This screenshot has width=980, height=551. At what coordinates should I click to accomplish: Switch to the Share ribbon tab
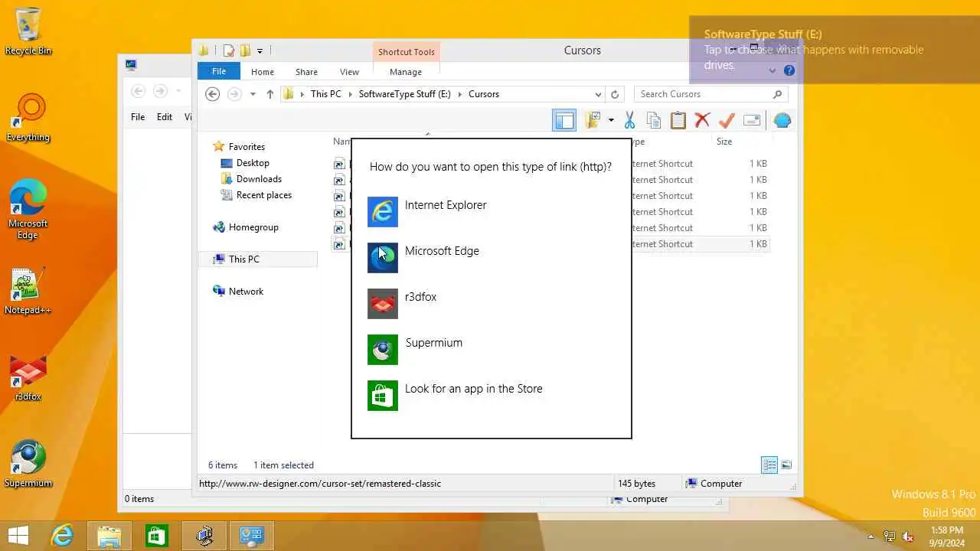click(306, 71)
